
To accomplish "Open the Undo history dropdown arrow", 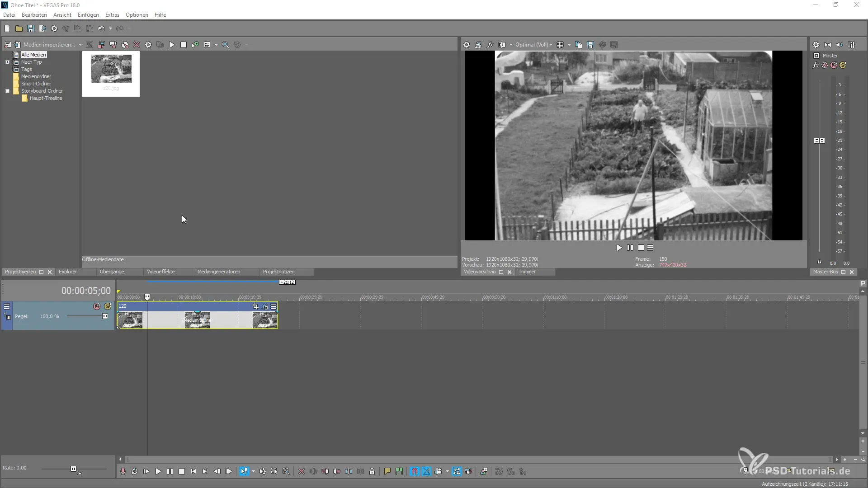I will click(x=110, y=28).
